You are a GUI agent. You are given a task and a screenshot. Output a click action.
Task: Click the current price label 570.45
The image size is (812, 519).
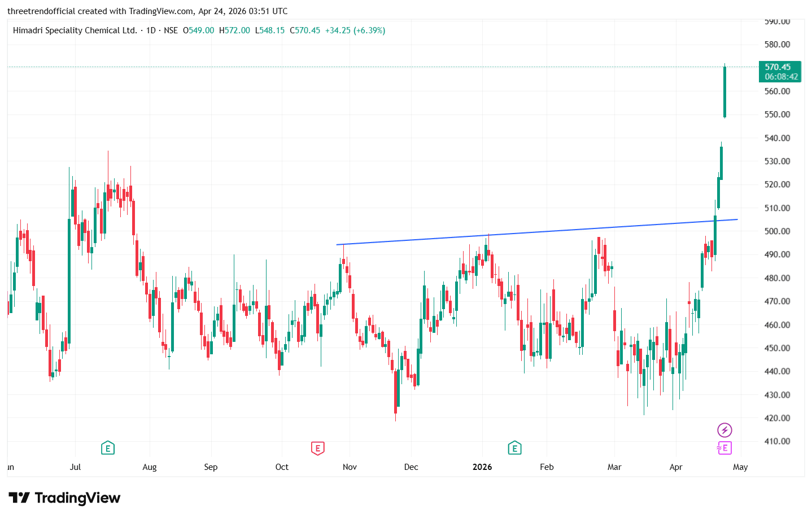click(778, 67)
